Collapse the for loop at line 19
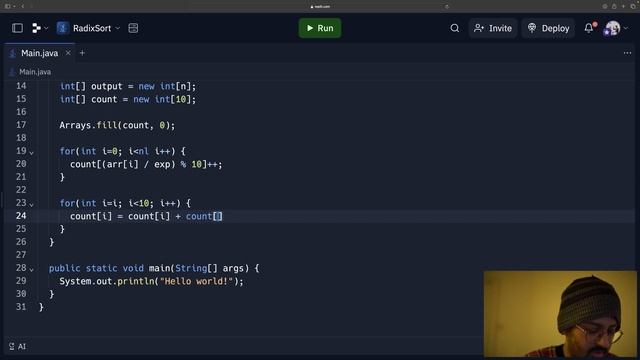 click(31, 152)
